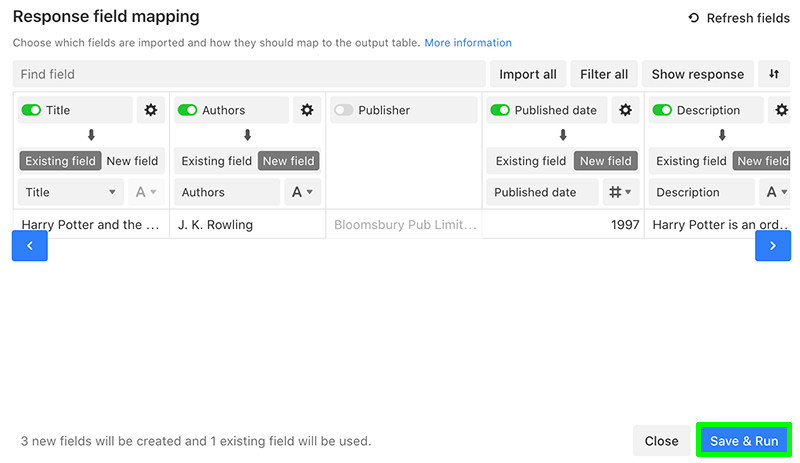The image size is (800, 463).
Task: Open Authors text type dropdown
Action: [x=303, y=192]
